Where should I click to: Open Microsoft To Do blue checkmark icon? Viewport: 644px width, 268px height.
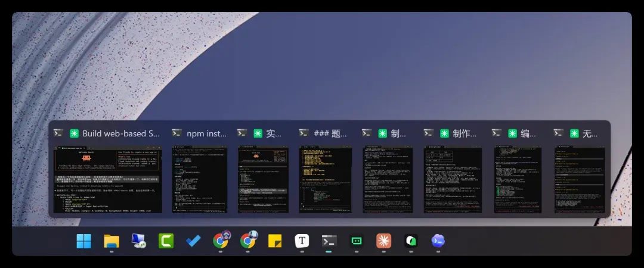[x=193, y=241]
